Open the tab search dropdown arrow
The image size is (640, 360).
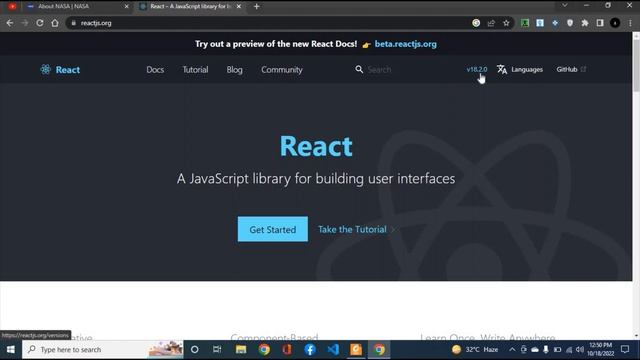click(564, 5)
